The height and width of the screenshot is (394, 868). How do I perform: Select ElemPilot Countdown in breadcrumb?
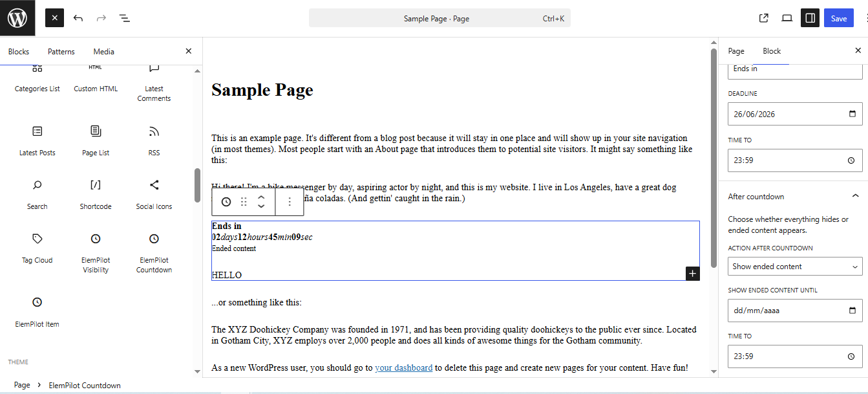(x=85, y=385)
